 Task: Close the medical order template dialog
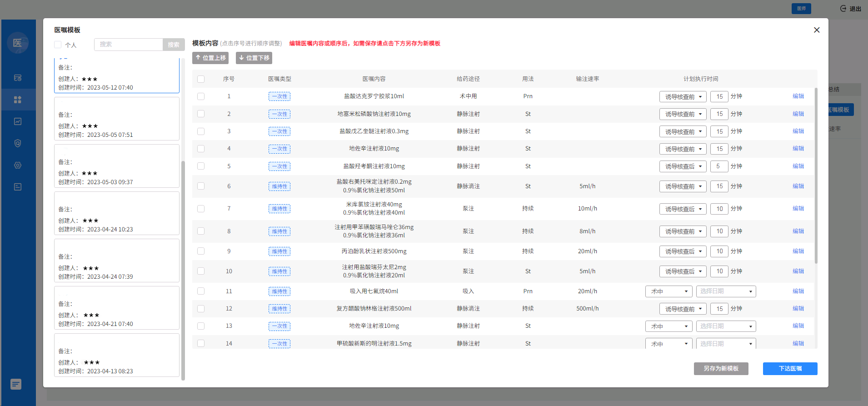coord(817,30)
